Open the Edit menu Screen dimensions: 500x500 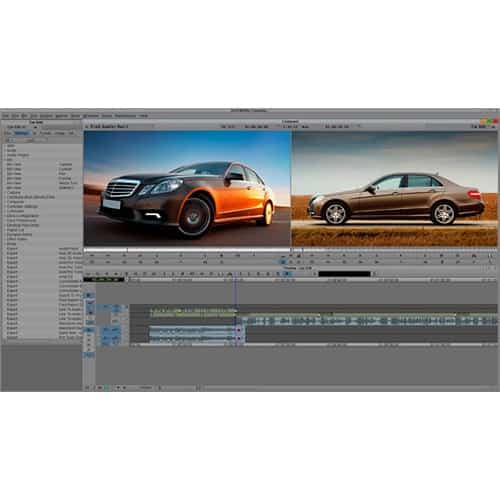click(15, 116)
